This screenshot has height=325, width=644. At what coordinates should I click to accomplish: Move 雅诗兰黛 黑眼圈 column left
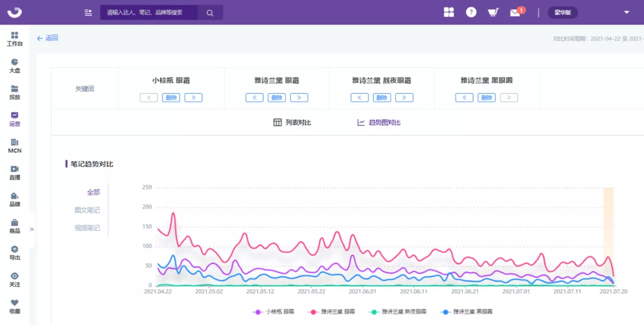tap(465, 98)
